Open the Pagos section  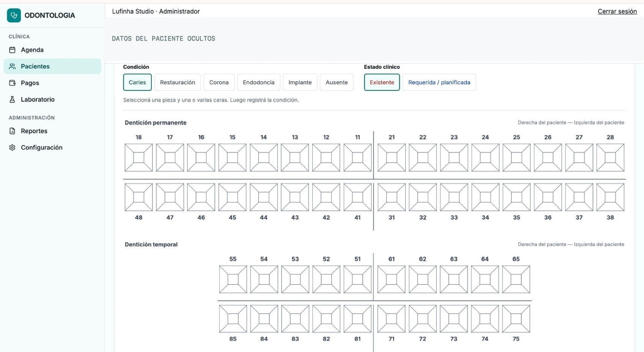[x=52, y=83]
